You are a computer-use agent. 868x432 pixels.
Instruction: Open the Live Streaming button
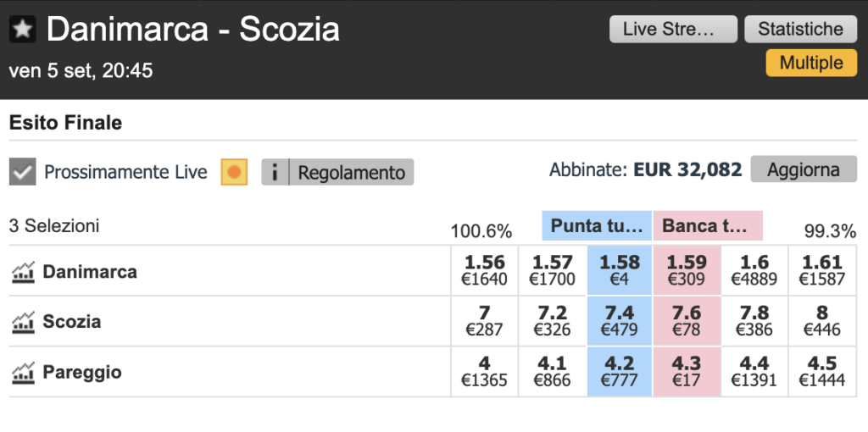click(673, 30)
